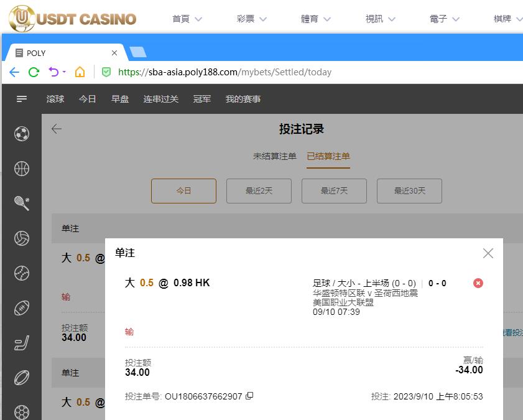Click the 0.98 HK odds text

(x=192, y=283)
